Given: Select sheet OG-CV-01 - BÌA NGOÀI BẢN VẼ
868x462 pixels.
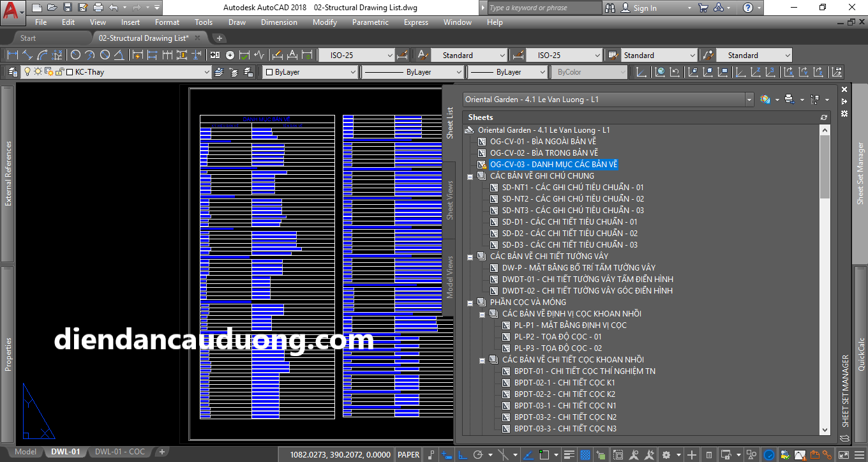Looking at the screenshot, I should 542,142.
